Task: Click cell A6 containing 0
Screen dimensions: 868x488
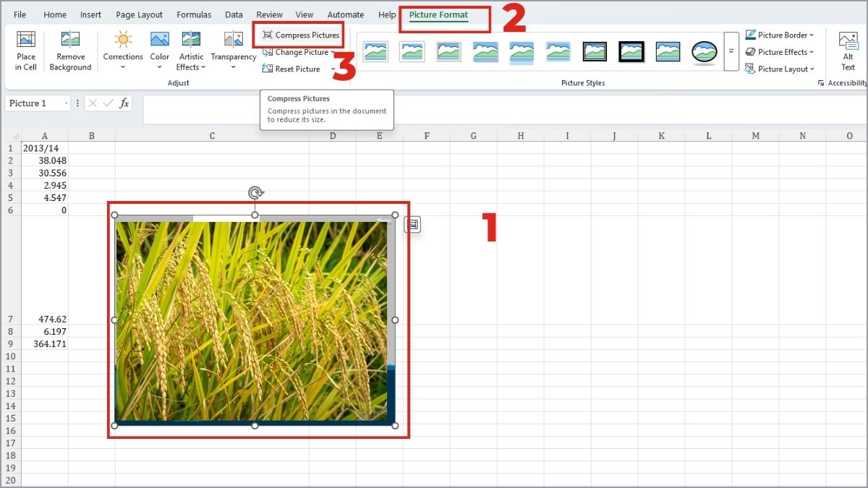Action: [45, 210]
